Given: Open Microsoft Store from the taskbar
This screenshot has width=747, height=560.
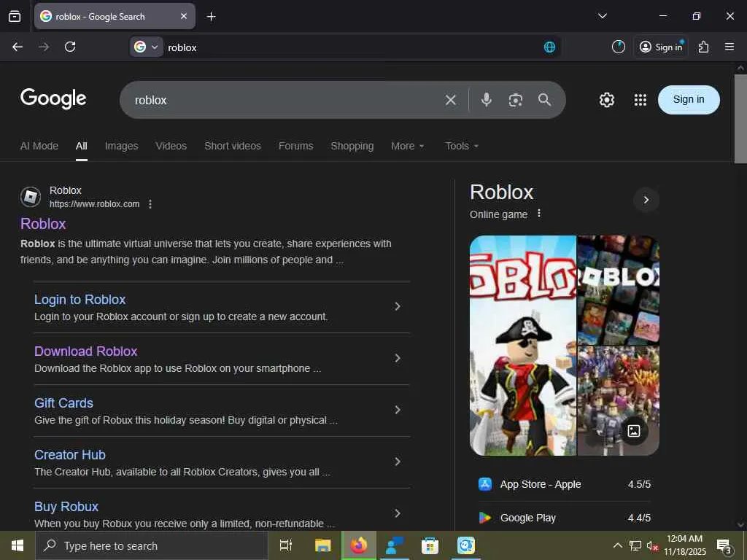Looking at the screenshot, I should [430, 545].
